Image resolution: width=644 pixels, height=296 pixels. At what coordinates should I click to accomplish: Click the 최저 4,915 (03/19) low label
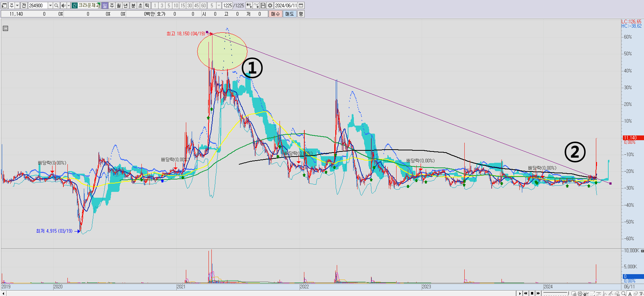[54, 231]
